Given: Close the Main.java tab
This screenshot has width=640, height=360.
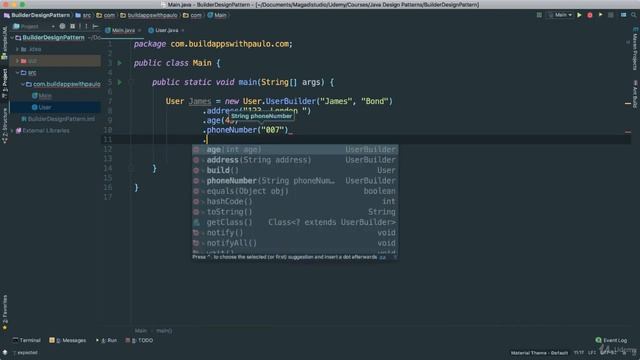Looking at the screenshot, I should [139, 31].
